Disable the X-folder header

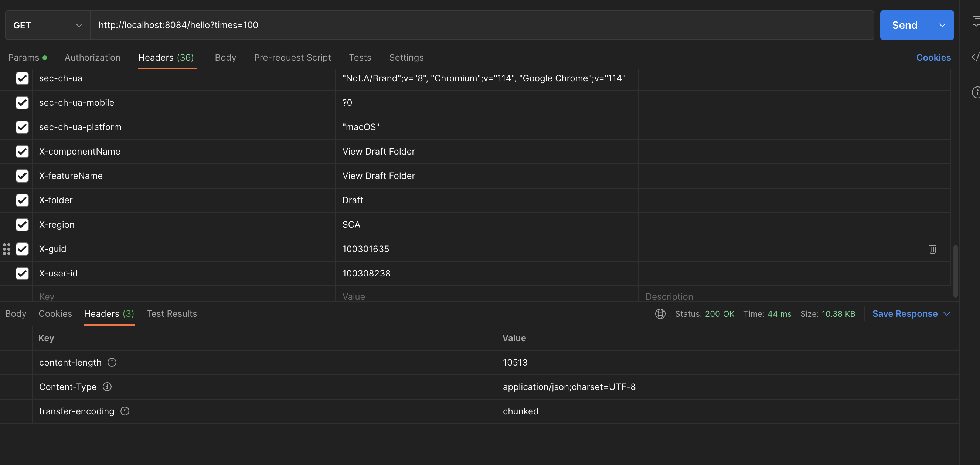(x=22, y=200)
